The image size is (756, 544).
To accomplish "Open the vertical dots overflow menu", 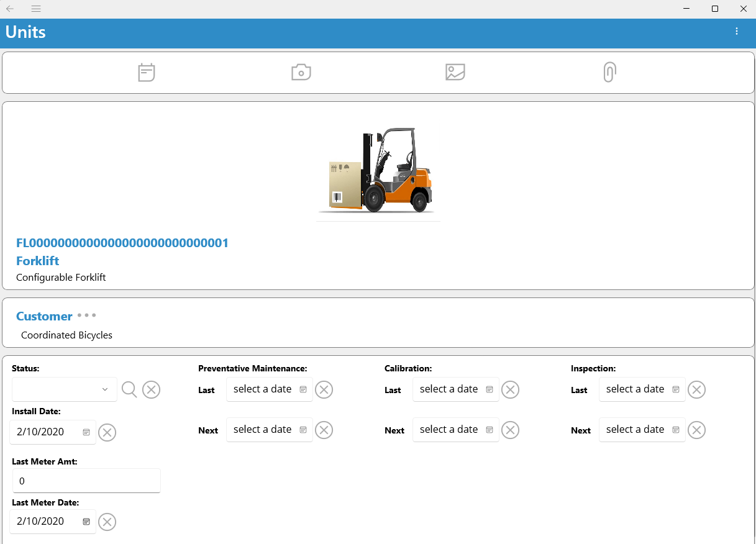I will pyautogui.click(x=737, y=31).
